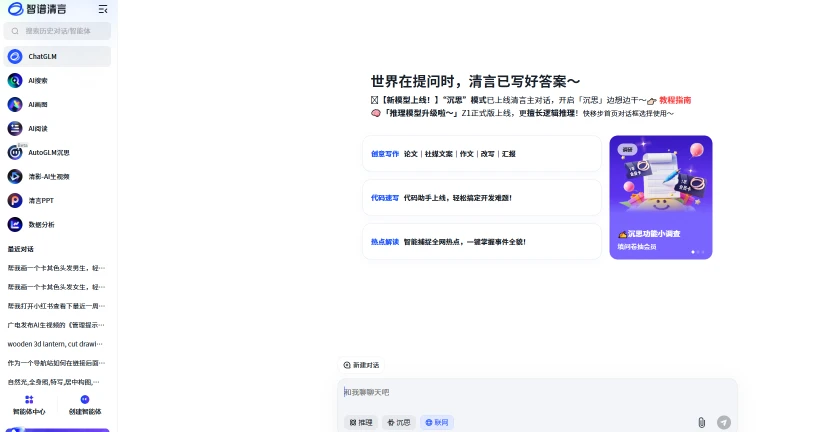Click the AutoGLM沉思 beta icon
The height and width of the screenshot is (432, 827).
[x=15, y=152]
